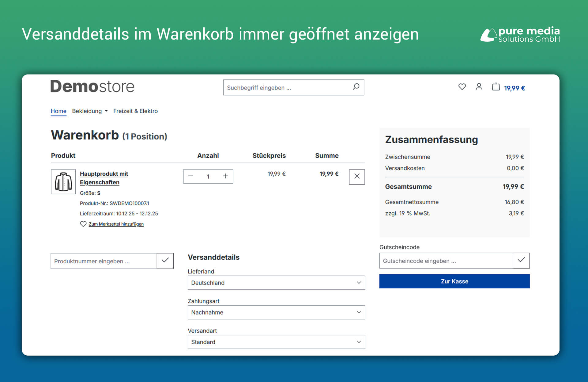Click the Demostore logo
The height and width of the screenshot is (382, 588).
tap(92, 86)
